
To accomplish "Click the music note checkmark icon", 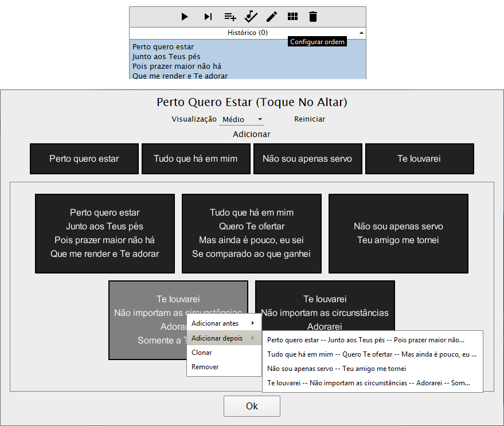I will [x=251, y=17].
